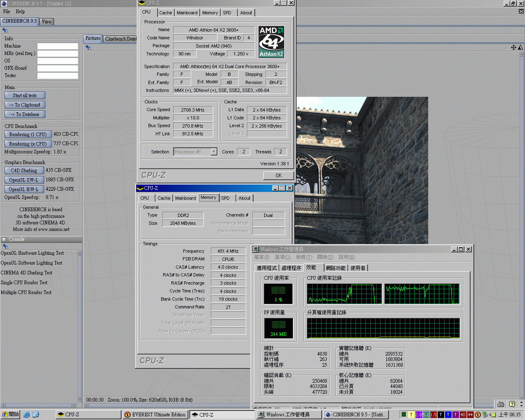This screenshot has height=420, width=525.
Task: Click 'Multiple CPU Render Test' in console
Action: [x=26, y=292]
